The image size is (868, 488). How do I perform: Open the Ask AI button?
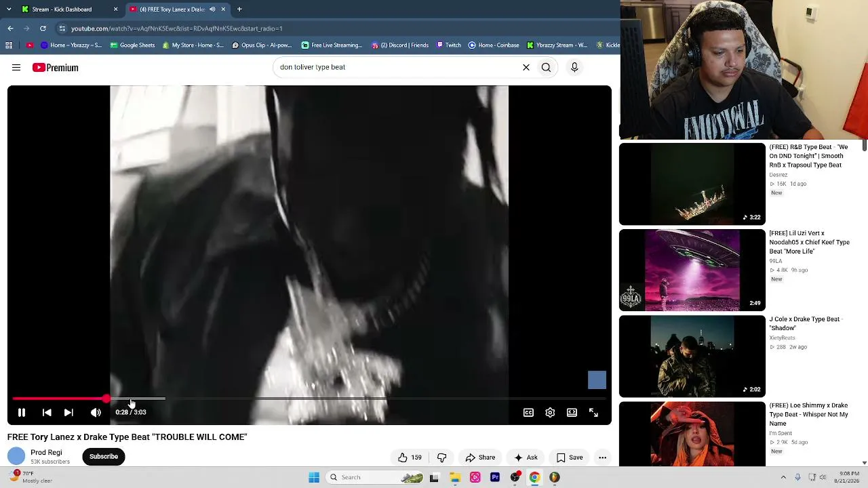tap(526, 457)
